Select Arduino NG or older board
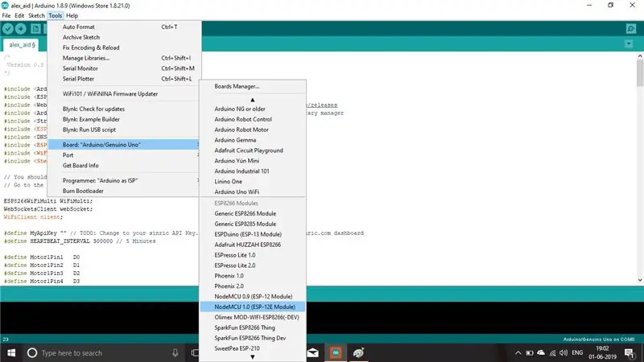The height and width of the screenshot is (362, 644). pos(253,109)
